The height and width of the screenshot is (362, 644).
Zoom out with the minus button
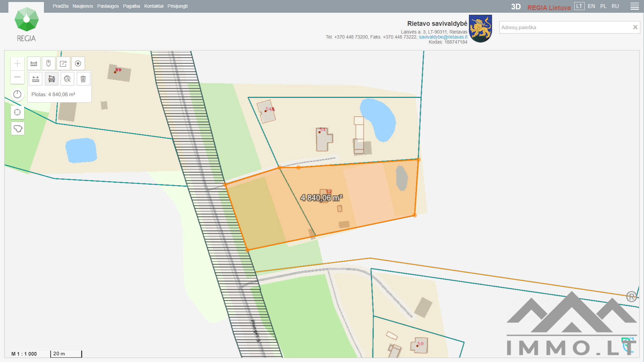17,77
